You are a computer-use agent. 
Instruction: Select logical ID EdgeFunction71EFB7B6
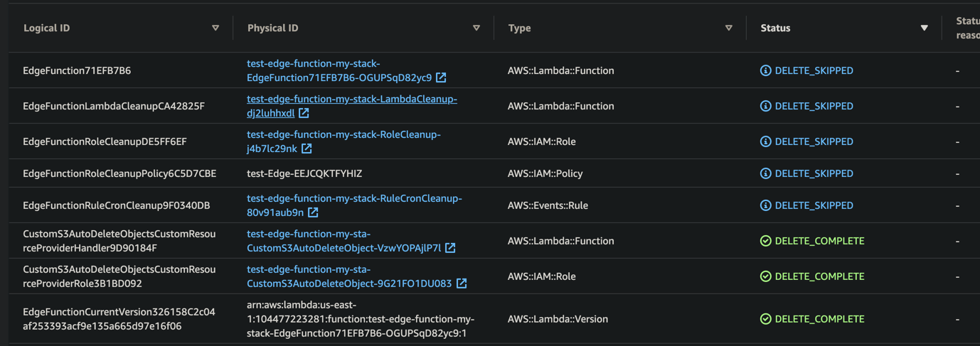(x=77, y=70)
